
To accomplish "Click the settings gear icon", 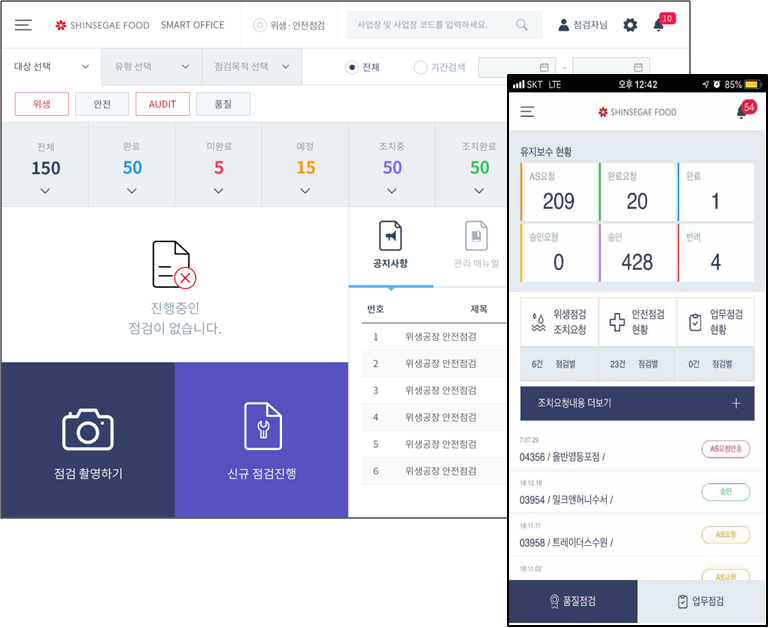I will pos(629,25).
